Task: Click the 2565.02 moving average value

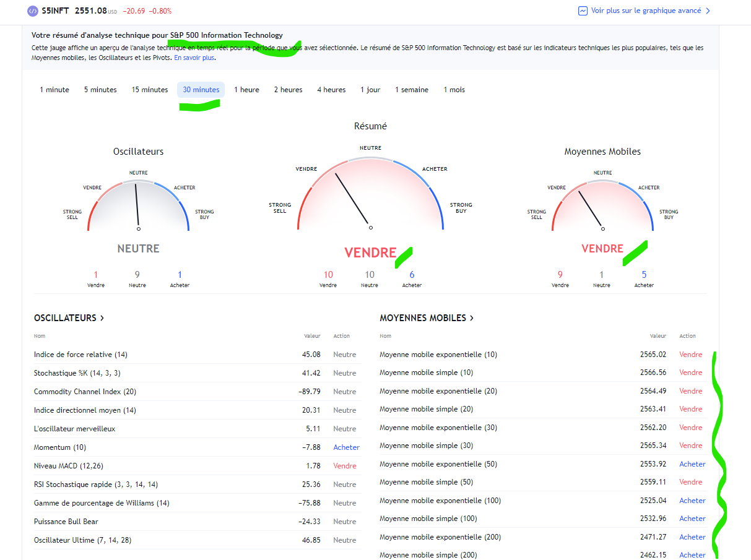Action: 653,355
